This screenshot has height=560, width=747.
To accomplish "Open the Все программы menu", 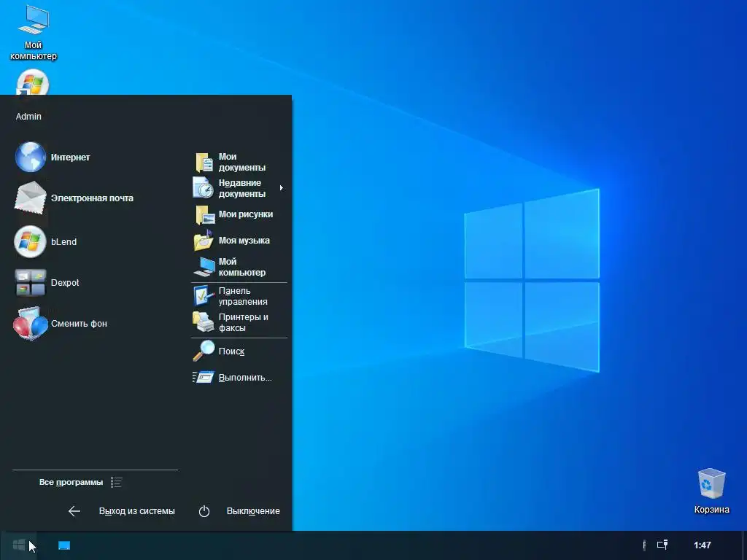I will (x=71, y=483).
